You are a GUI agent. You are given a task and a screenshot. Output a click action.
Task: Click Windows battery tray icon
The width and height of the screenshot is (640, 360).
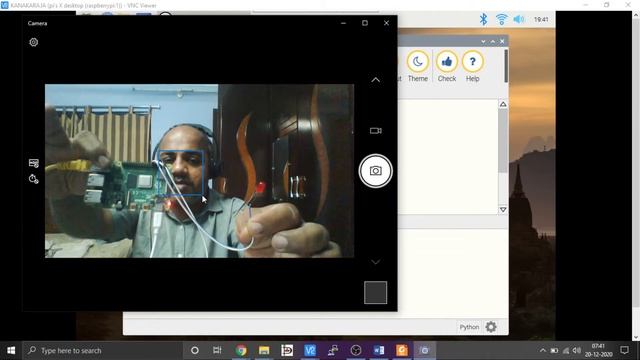(554, 350)
